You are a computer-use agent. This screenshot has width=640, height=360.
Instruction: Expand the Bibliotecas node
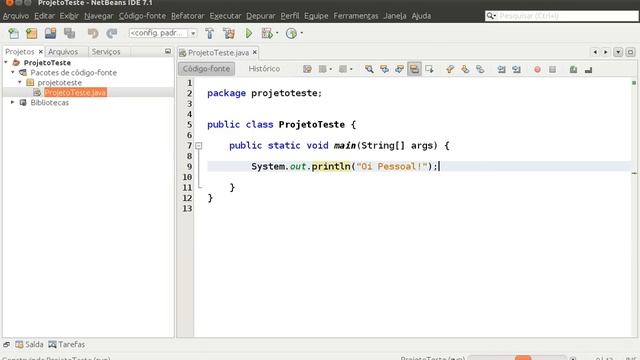click(13, 102)
